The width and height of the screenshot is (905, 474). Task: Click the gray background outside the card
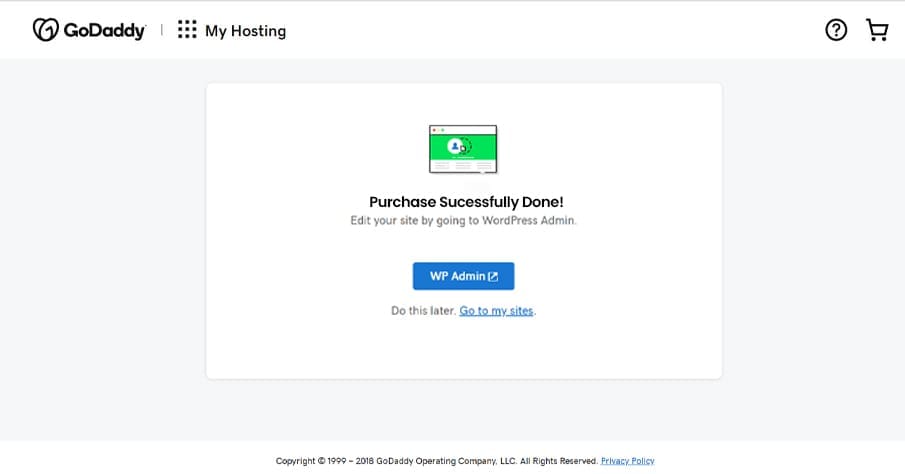click(x=100, y=250)
